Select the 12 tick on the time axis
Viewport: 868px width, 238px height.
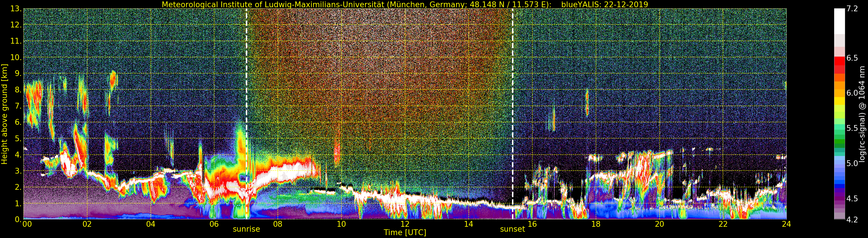click(405, 224)
